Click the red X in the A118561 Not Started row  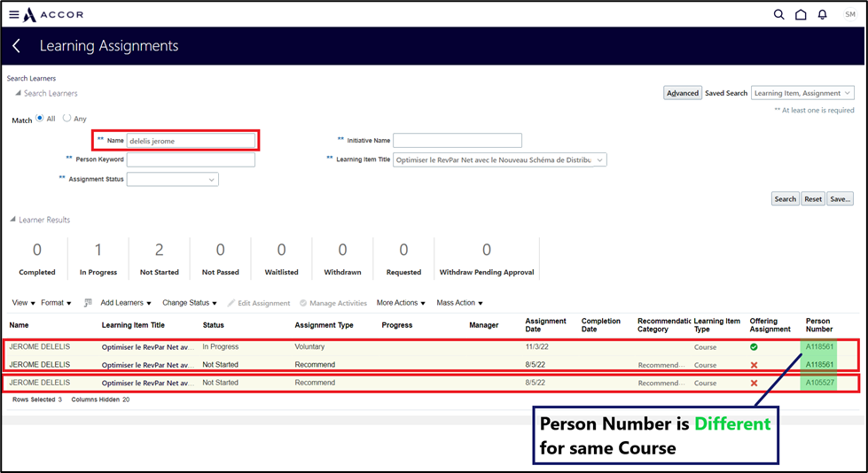(x=754, y=365)
